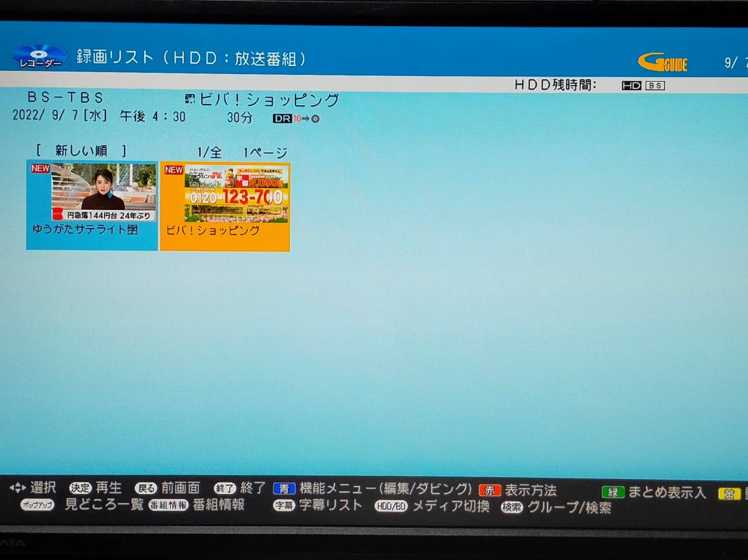Viewport: 748px width, 560px height.
Task: Click the ゆうがたサテライト caption text
Action: point(85,229)
